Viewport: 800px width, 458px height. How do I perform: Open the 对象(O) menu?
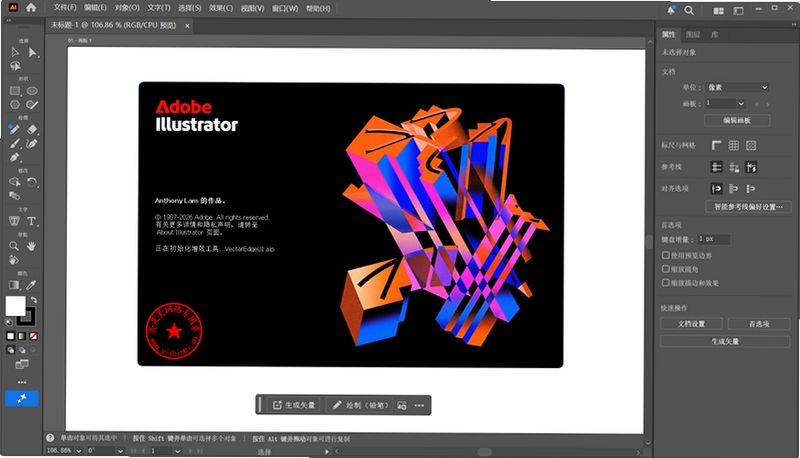point(127,8)
